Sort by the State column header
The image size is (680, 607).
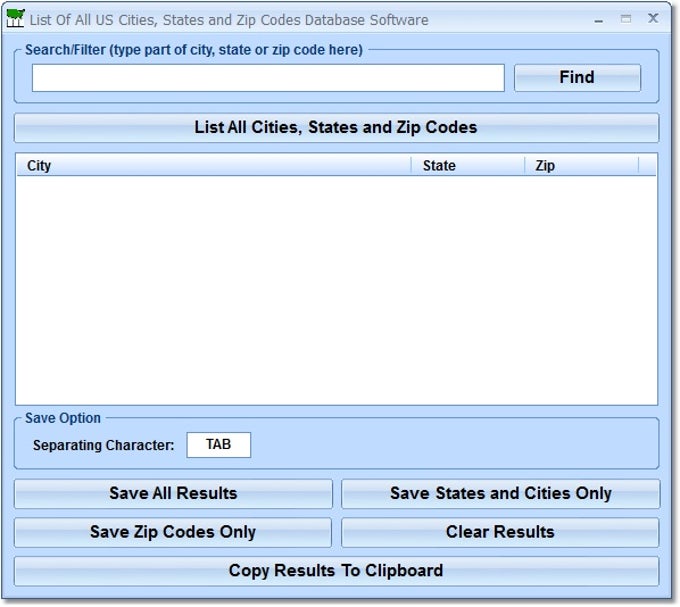click(x=467, y=166)
